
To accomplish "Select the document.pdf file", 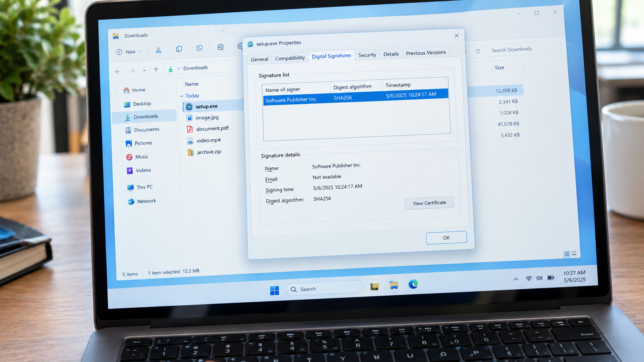I will (208, 129).
